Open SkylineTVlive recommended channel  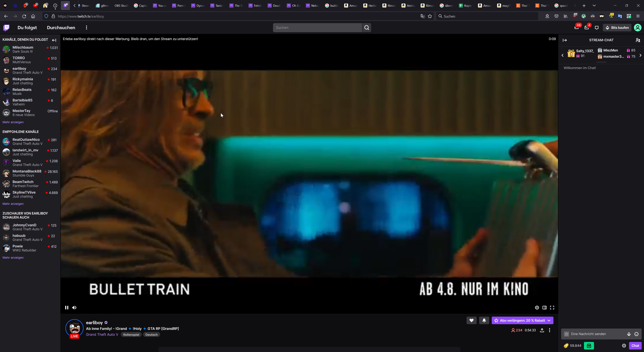click(30, 194)
